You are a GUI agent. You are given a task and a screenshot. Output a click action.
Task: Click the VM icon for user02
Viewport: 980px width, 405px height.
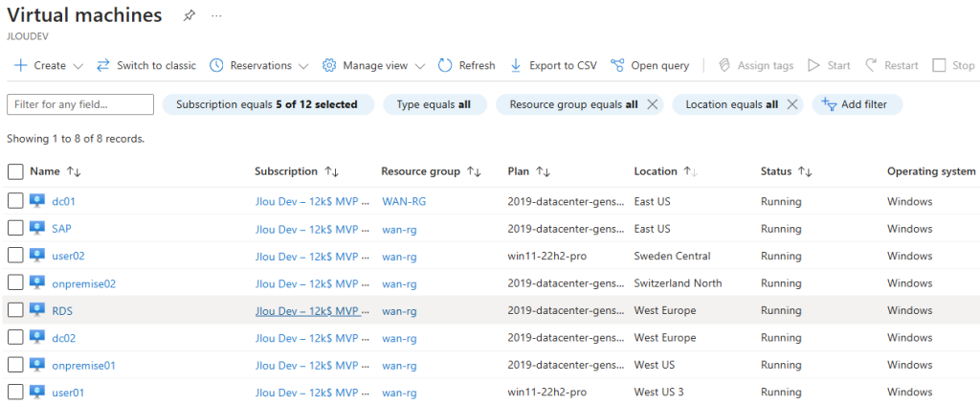point(37,256)
